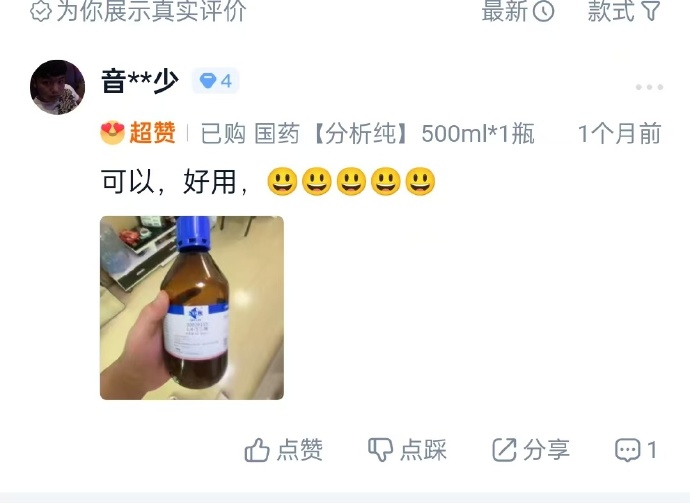
Task: View the brown bottle review photo
Action: click(x=192, y=308)
